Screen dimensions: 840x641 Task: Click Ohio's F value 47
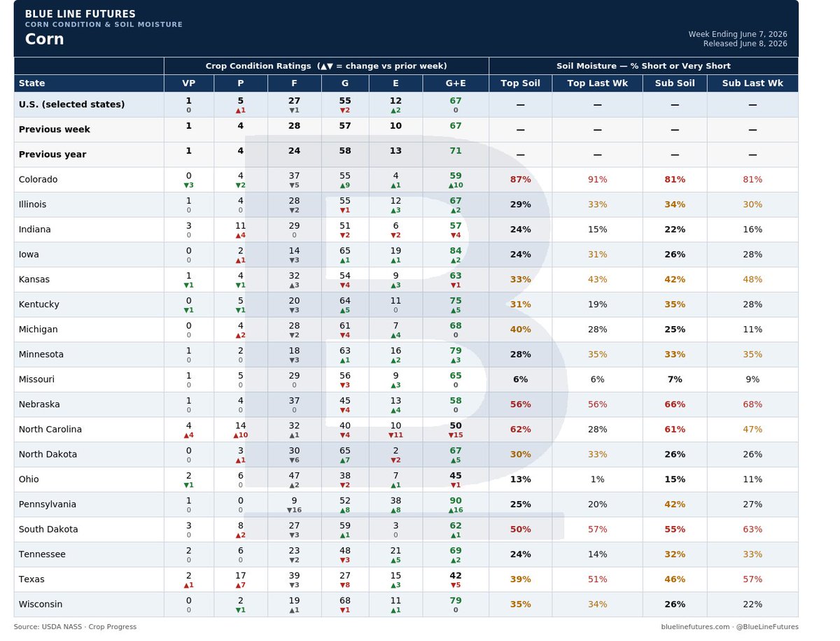294,476
